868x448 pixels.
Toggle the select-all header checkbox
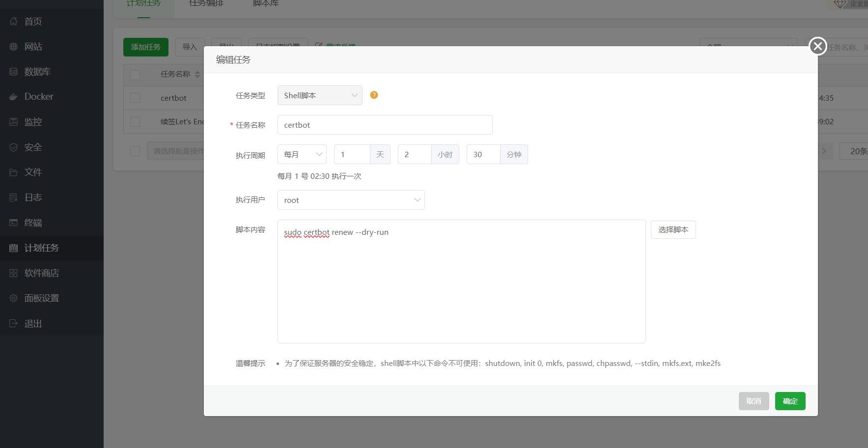(135, 75)
